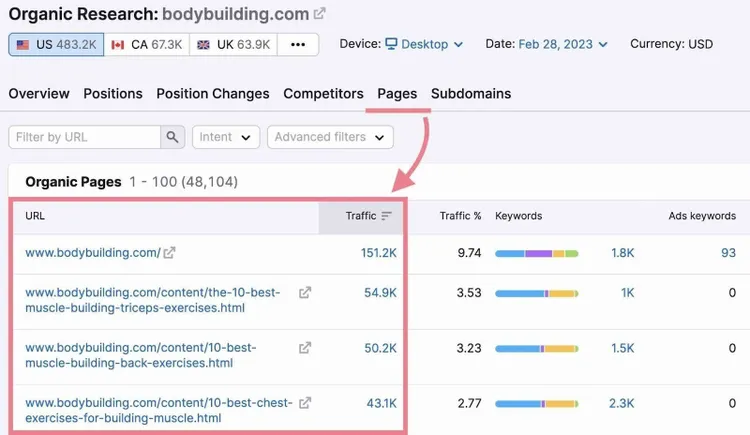Click the 50.2K traffic value
The height and width of the screenshot is (435, 750).
(380, 348)
